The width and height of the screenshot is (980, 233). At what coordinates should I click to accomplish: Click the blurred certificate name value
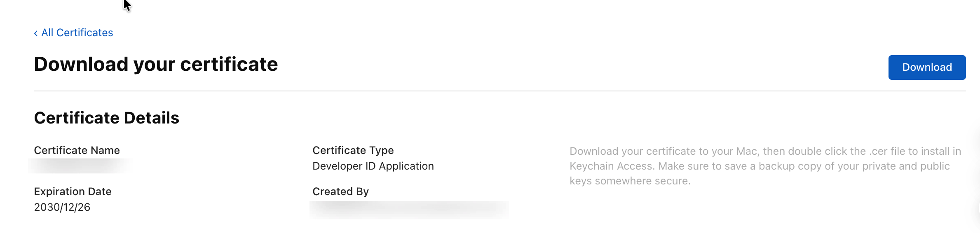pos(79,165)
